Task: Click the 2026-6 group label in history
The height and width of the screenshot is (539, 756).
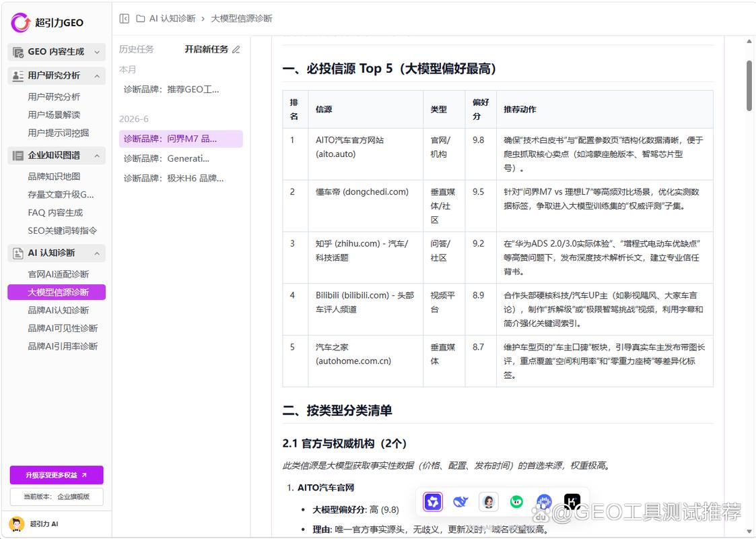Action: (x=133, y=119)
